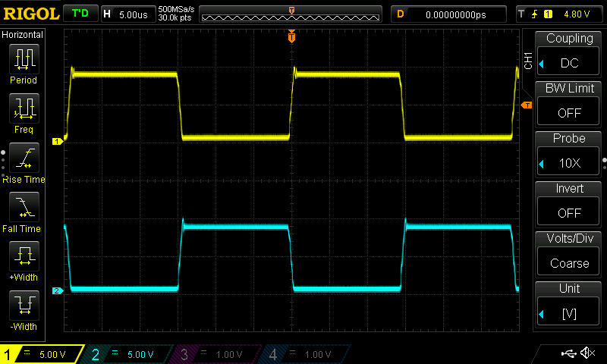
Task: Toggle the muted speaker sound icon
Action: click(x=587, y=353)
